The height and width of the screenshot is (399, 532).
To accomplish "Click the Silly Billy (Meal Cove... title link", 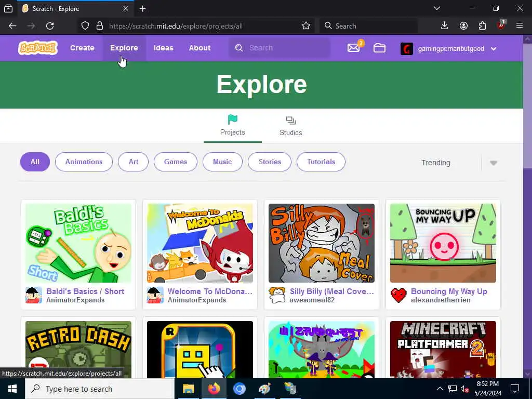I will 331,291.
